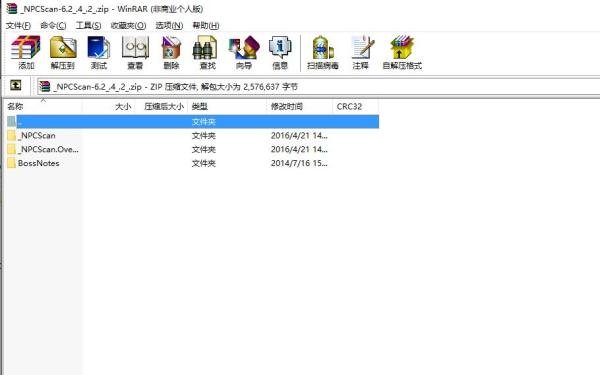Select the 解压到 (Extract To) icon

tap(62, 52)
